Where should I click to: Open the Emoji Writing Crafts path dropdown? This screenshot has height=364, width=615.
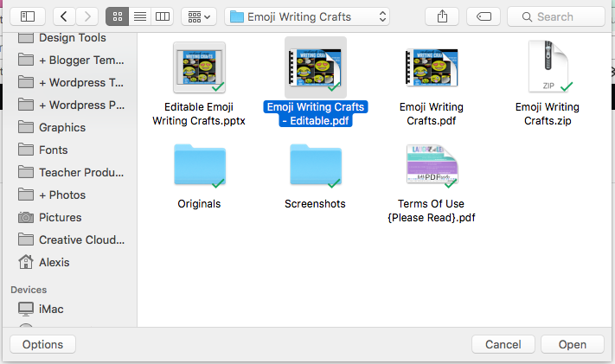point(306,16)
